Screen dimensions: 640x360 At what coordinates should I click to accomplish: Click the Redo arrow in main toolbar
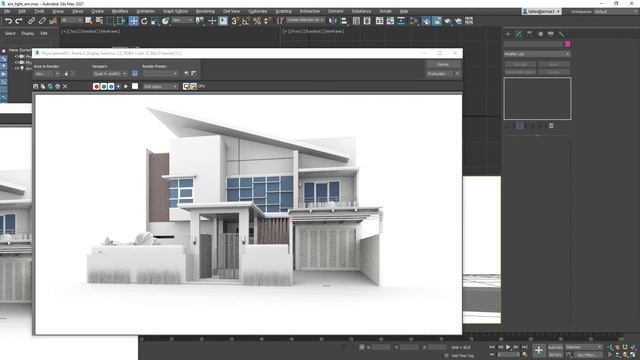(19, 21)
